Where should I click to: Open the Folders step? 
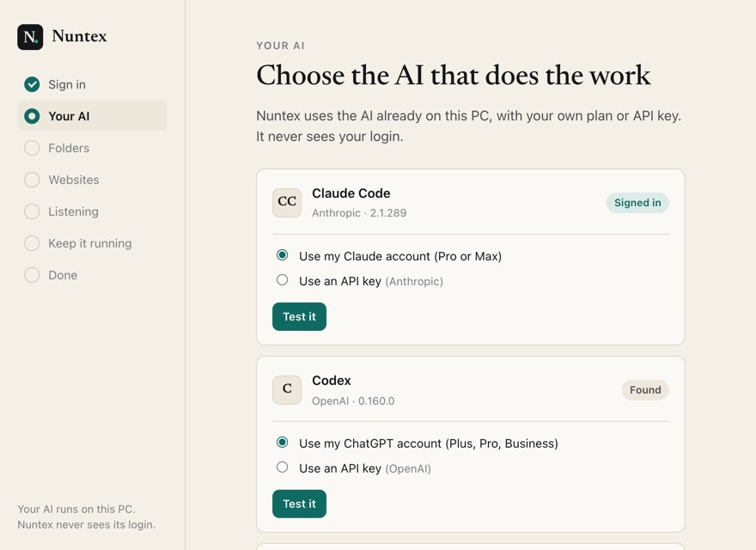(x=93, y=148)
